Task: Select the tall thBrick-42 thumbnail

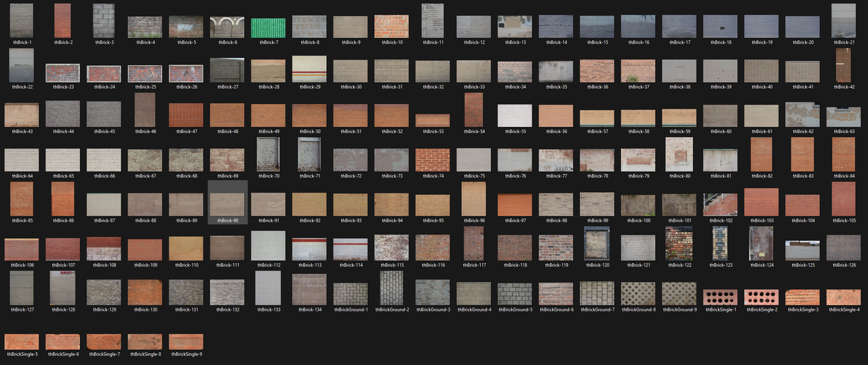Action: (x=844, y=65)
